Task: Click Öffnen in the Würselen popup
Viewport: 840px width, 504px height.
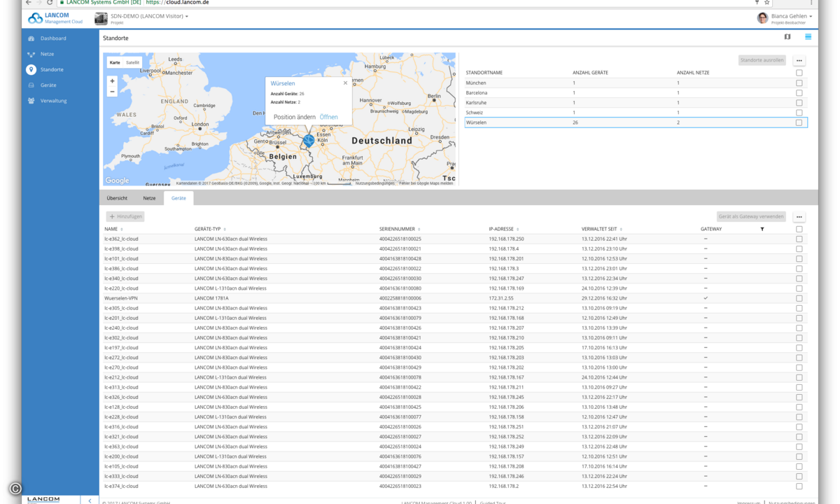Action: pos(328,117)
